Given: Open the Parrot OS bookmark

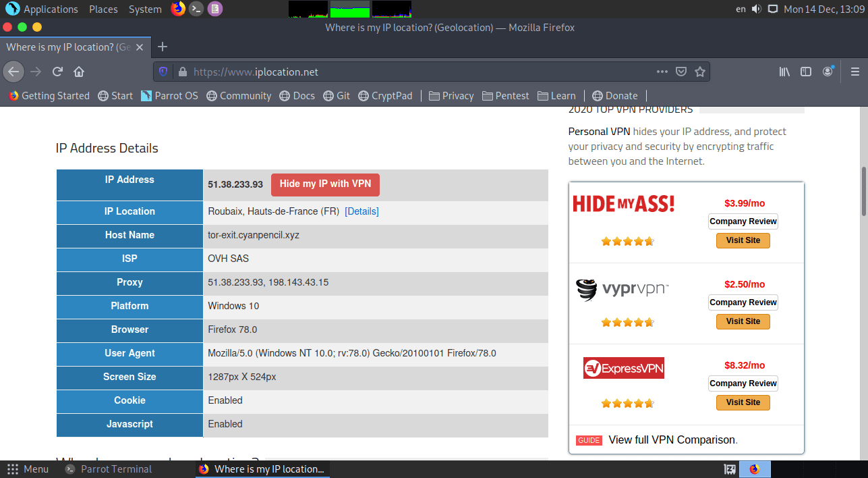Looking at the screenshot, I should [x=169, y=96].
